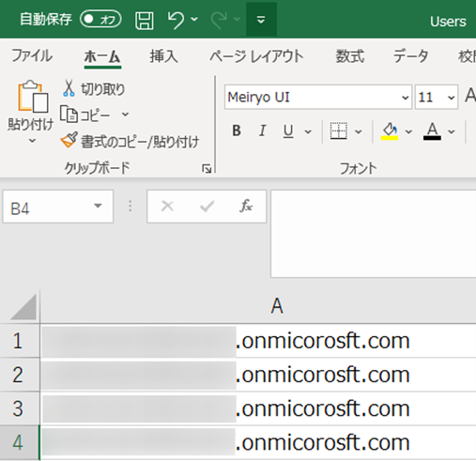
Task: Go to the 数式 tab
Action: (x=350, y=56)
